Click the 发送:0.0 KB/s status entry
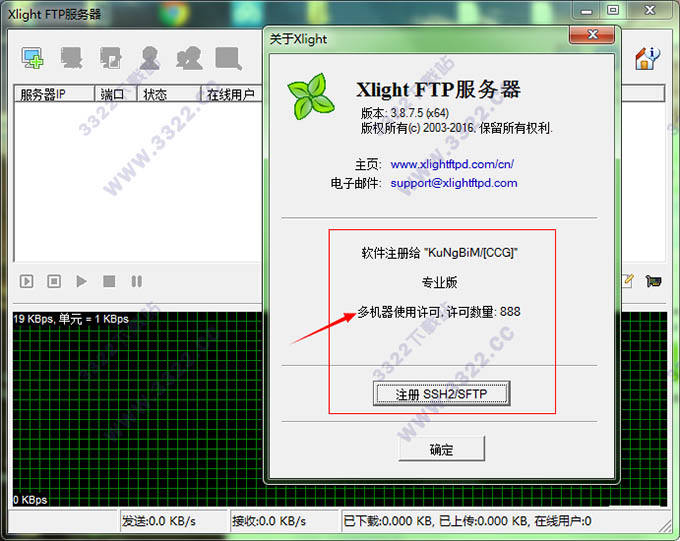The image size is (680, 541). 159,521
